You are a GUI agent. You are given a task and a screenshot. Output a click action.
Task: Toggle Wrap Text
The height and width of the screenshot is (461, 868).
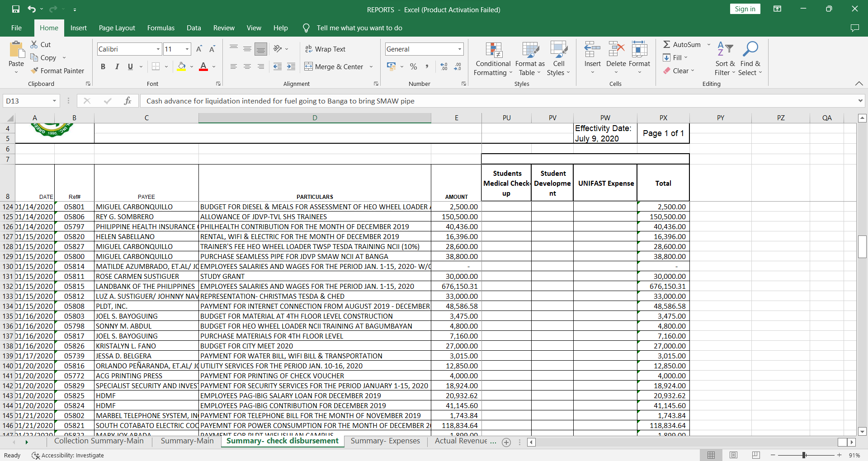(325, 49)
